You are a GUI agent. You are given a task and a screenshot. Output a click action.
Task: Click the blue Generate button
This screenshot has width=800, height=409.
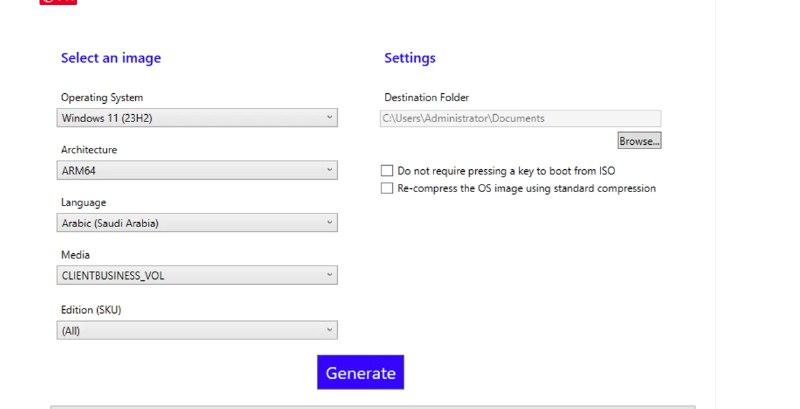(x=360, y=373)
